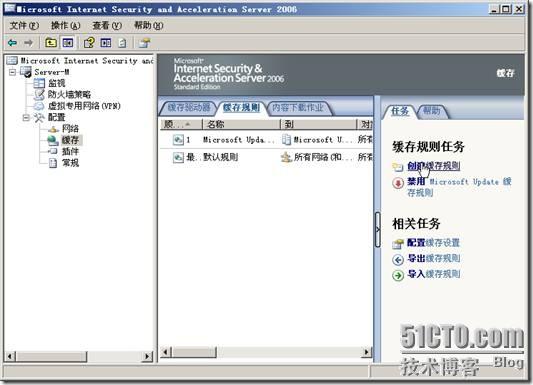The height and width of the screenshot is (385, 533).
Task: Toggle the show/hide console tree icon
Action: point(68,43)
